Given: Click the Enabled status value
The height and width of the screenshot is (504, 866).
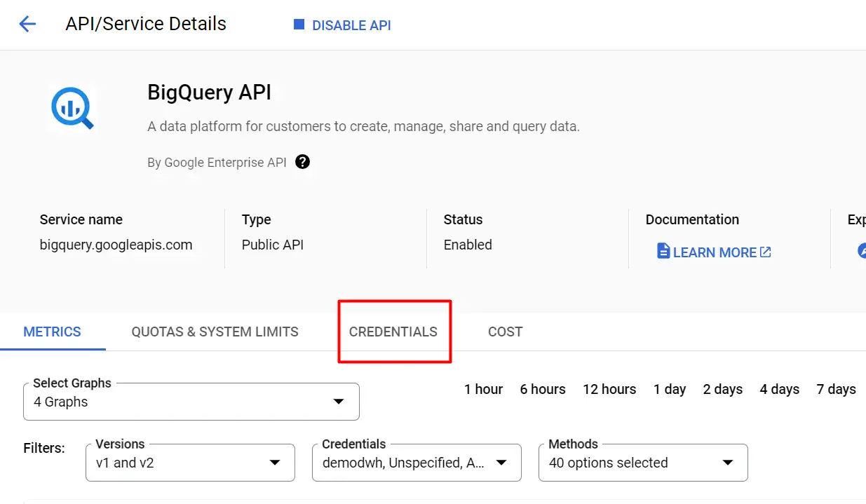Looking at the screenshot, I should (468, 245).
